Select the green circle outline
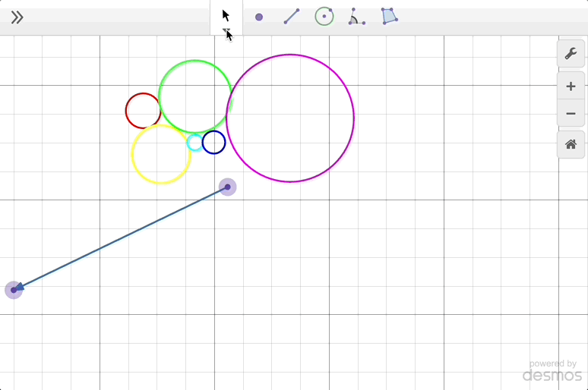588x390 pixels. [x=194, y=61]
